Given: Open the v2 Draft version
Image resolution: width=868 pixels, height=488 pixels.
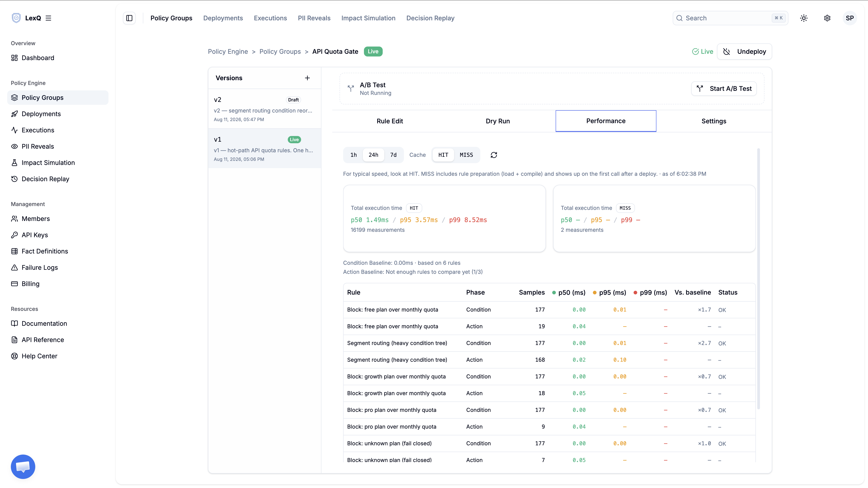Looking at the screenshot, I should [x=264, y=109].
